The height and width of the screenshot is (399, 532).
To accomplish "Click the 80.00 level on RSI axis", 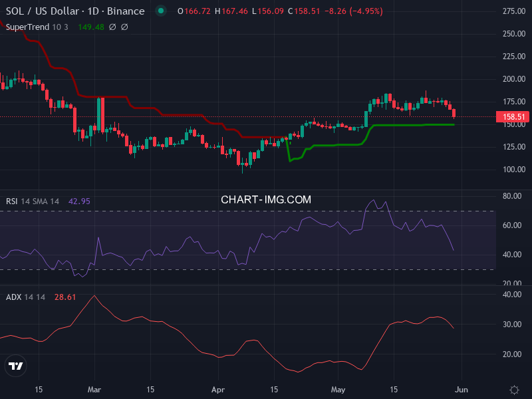I will [x=512, y=196].
